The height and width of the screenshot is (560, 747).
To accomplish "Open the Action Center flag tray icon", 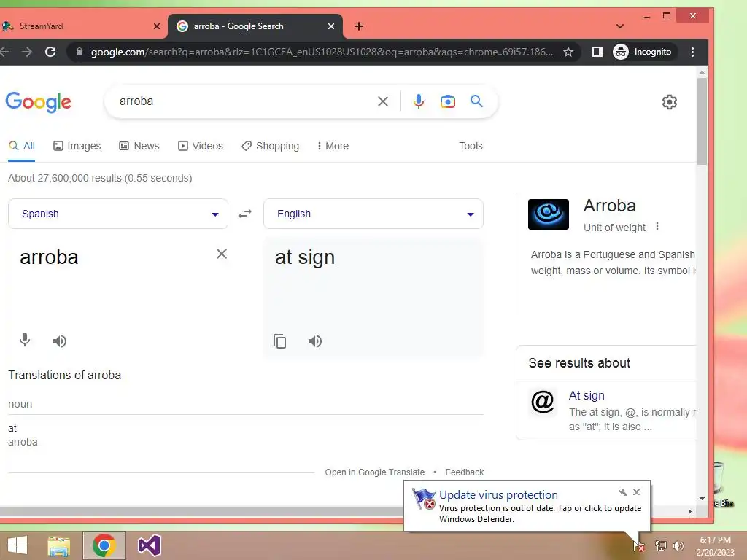I will [639, 545].
